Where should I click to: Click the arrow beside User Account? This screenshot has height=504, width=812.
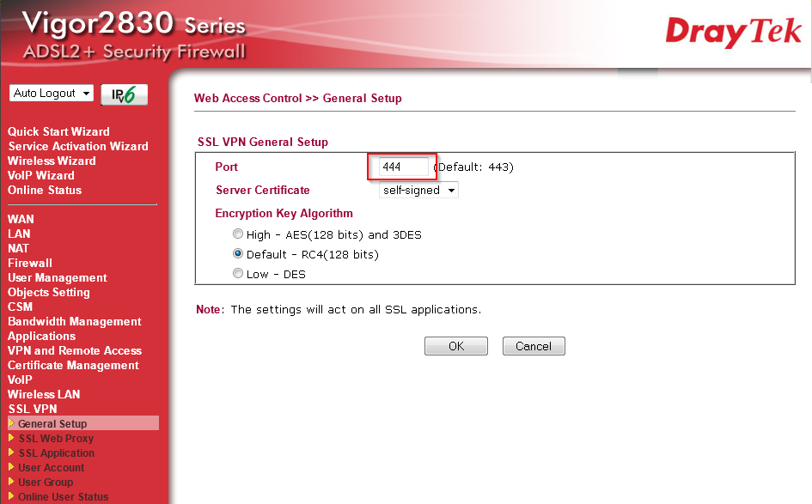pyautogui.click(x=11, y=467)
